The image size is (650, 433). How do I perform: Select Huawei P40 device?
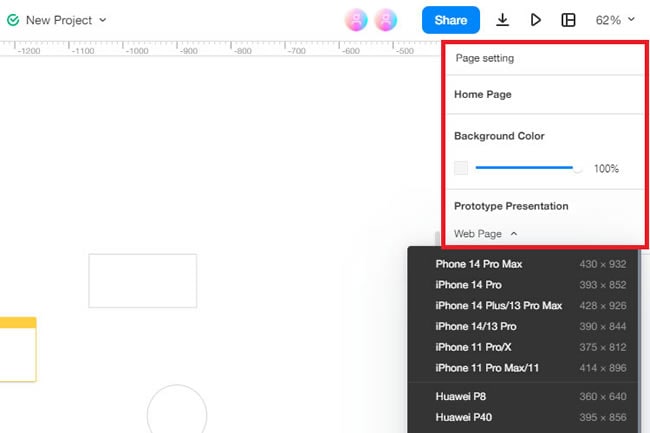[x=523, y=417]
